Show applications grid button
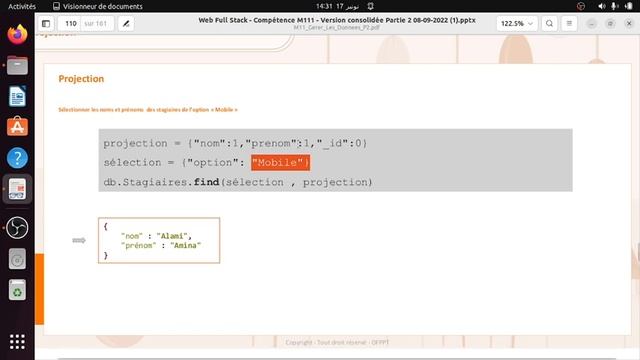The image size is (640, 360). (17, 342)
